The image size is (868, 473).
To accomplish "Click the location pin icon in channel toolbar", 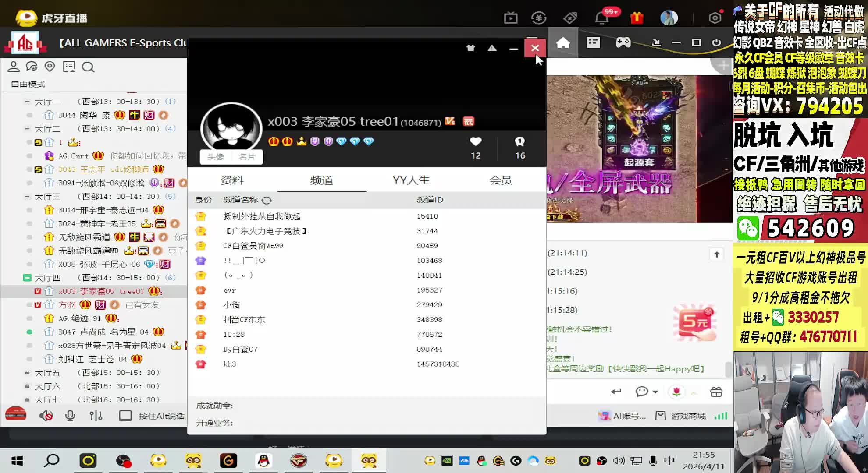I will click(x=50, y=67).
